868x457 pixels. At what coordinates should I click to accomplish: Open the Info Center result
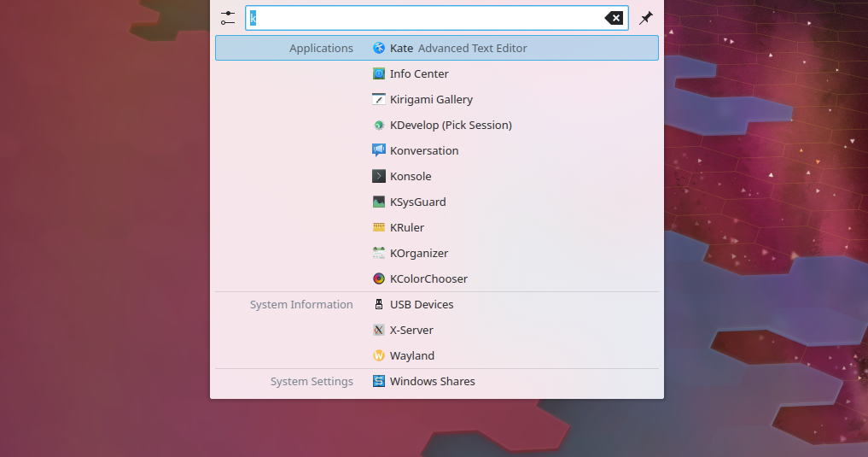point(437,73)
